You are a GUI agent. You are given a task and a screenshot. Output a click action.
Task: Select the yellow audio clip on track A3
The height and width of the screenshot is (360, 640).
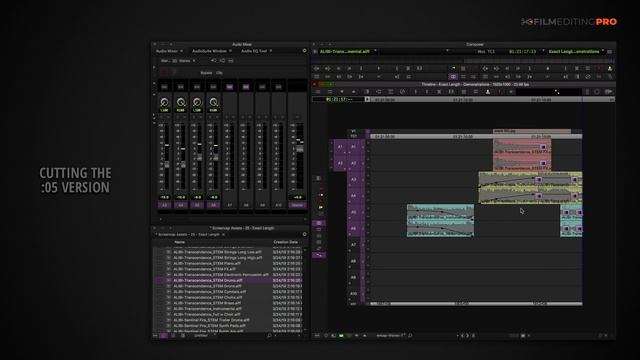click(x=530, y=180)
